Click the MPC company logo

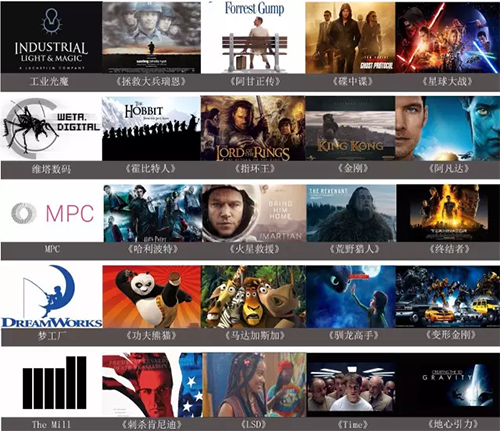point(52,213)
